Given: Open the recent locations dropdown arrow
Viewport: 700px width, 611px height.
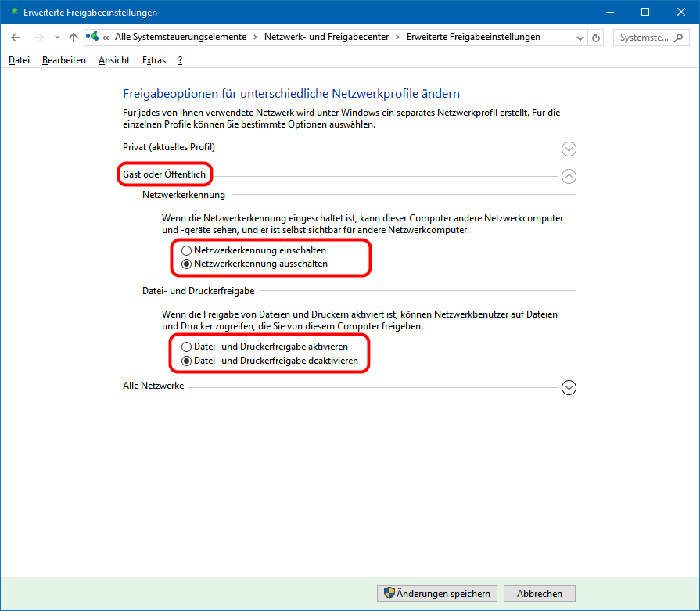Looking at the screenshot, I should [57, 38].
